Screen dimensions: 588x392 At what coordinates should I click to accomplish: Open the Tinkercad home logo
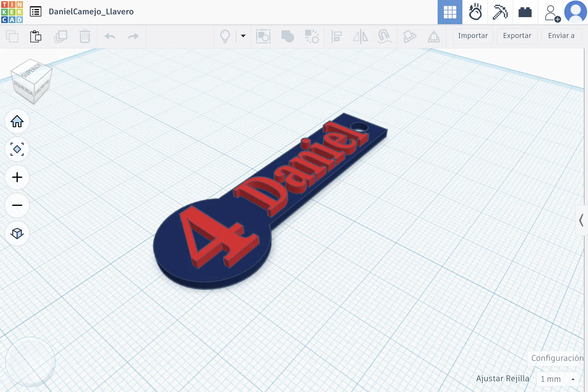pos(12,12)
